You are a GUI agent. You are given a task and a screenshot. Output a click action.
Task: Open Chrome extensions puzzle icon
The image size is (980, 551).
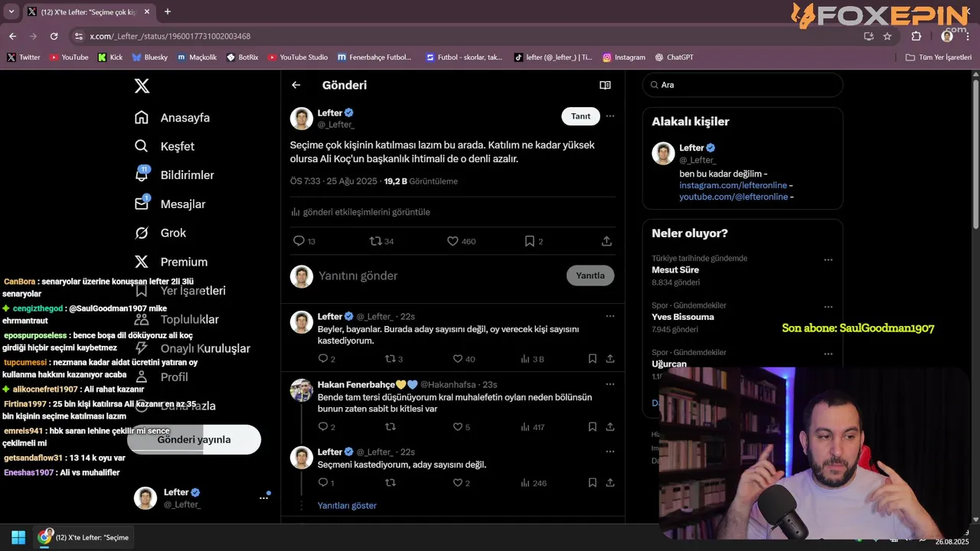click(916, 36)
